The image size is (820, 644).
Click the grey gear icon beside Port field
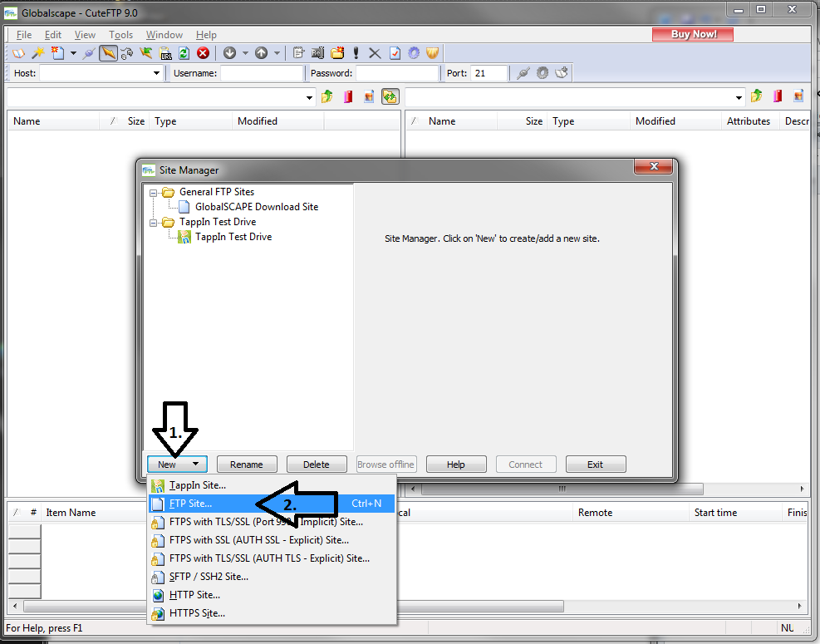(543, 73)
